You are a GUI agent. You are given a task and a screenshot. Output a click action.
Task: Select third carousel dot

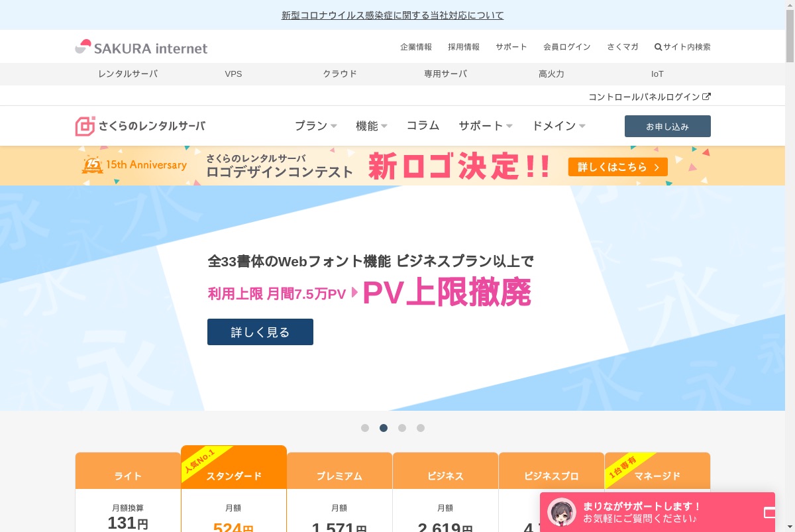(402, 428)
